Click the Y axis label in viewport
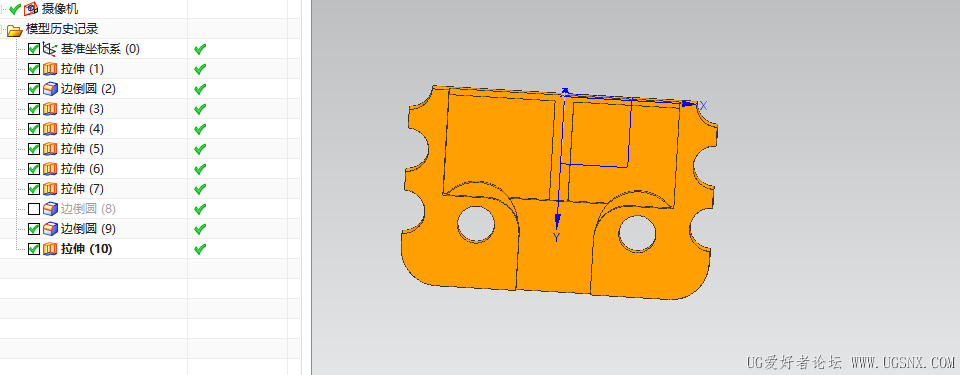960x375 pixels. click(556, 237)
